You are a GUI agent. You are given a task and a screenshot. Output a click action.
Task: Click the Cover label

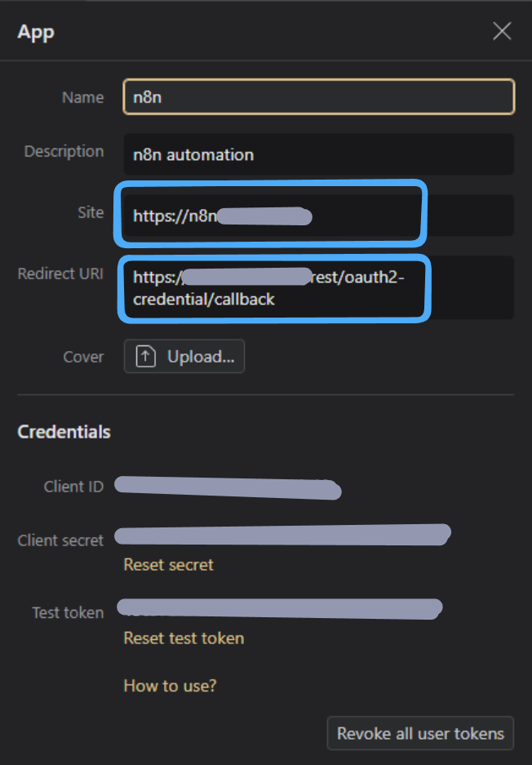click(83, 357)
